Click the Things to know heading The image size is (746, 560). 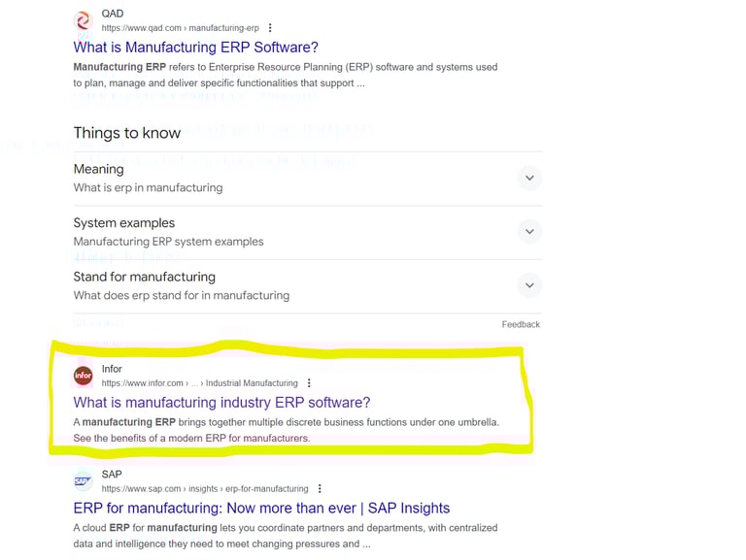tap(126, 133)
